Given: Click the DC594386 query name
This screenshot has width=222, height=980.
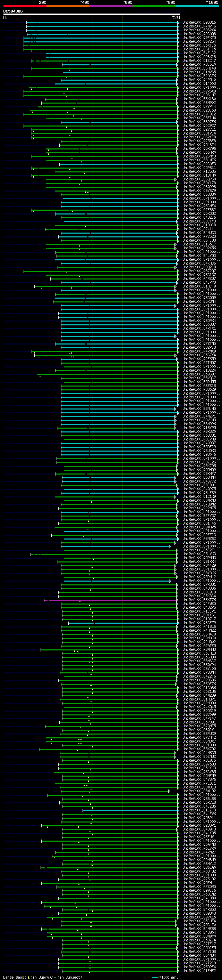Looking at the screenshot, I should pyautogui.click(x=13, y=11).
